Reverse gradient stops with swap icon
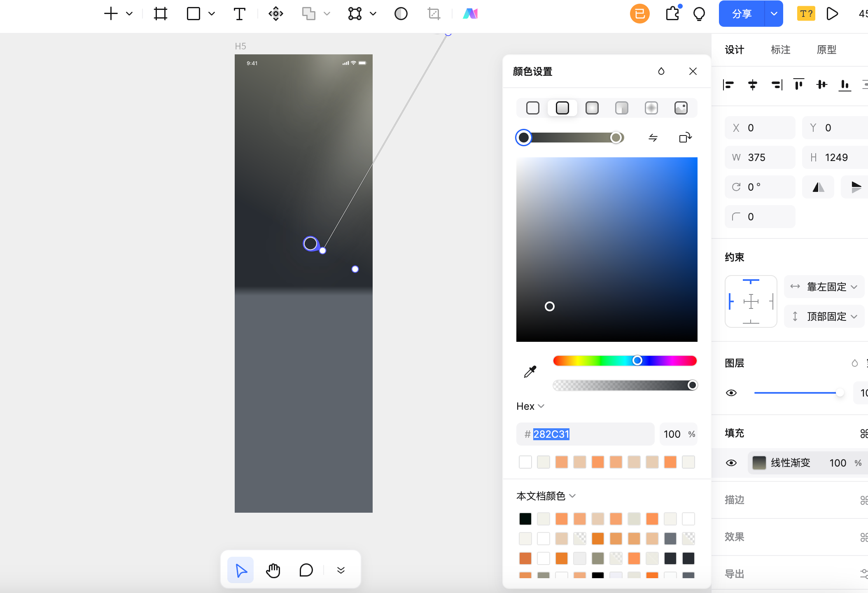This screenshot has height=593, width=868. (653, 138)
